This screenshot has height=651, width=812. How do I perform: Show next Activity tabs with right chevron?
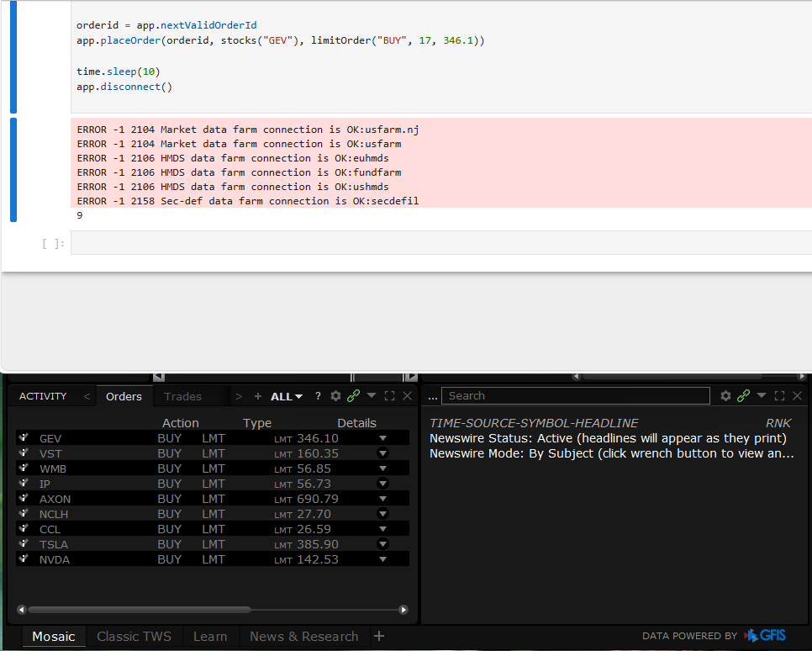tap(238, 396)
